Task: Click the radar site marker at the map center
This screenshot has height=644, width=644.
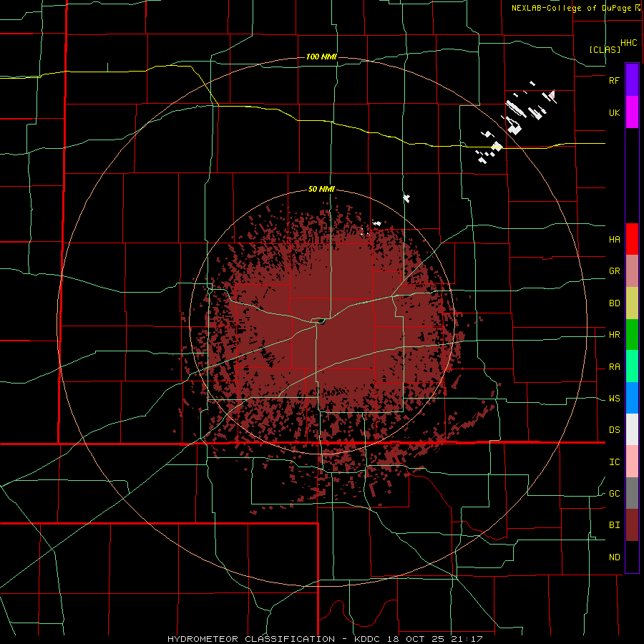Action: (x=321, y=321)
